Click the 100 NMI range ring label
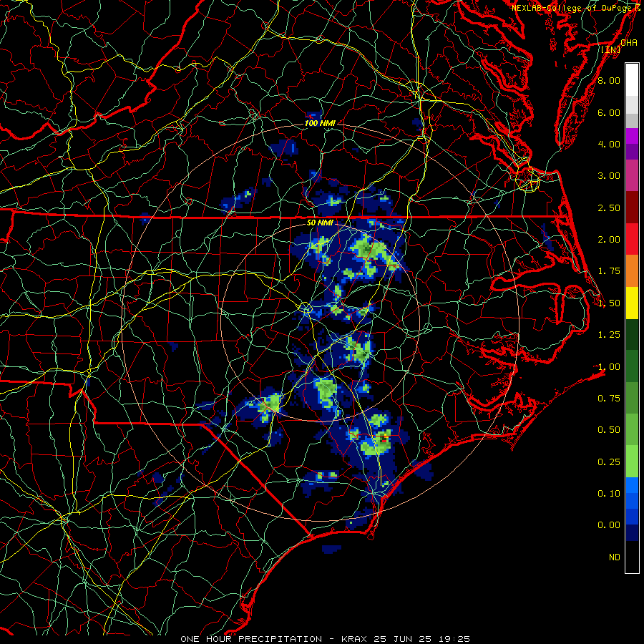 320,123
